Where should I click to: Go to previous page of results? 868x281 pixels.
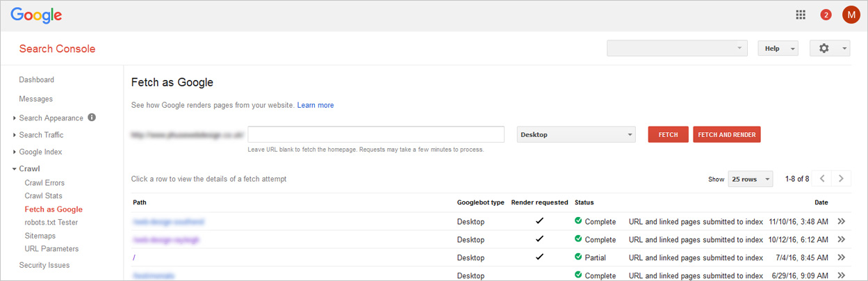click(x=822, y=179)
